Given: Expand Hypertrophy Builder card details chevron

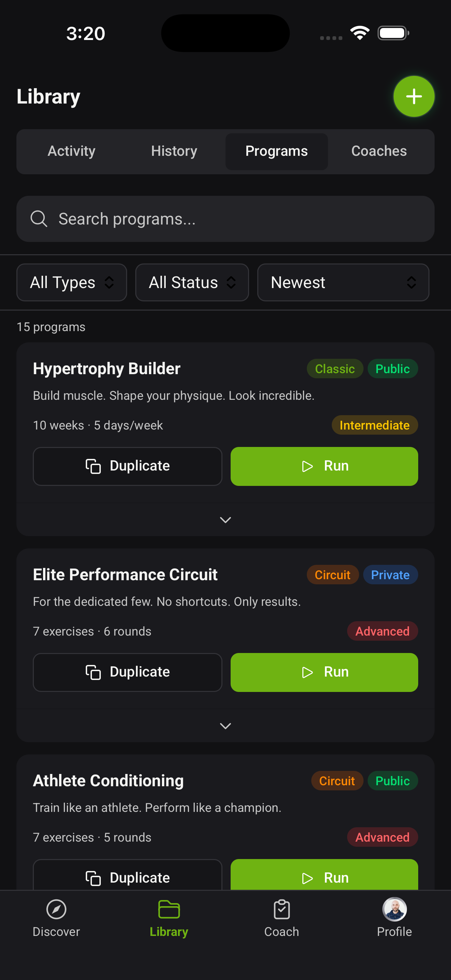Looking at the screenshot, I should (x=225, y=520).
